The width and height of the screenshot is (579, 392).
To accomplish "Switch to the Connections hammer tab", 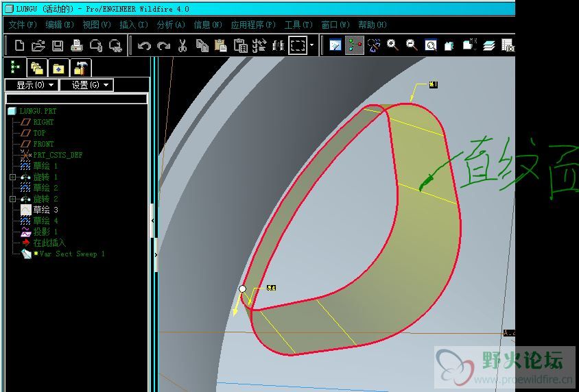I will point(80,69).
